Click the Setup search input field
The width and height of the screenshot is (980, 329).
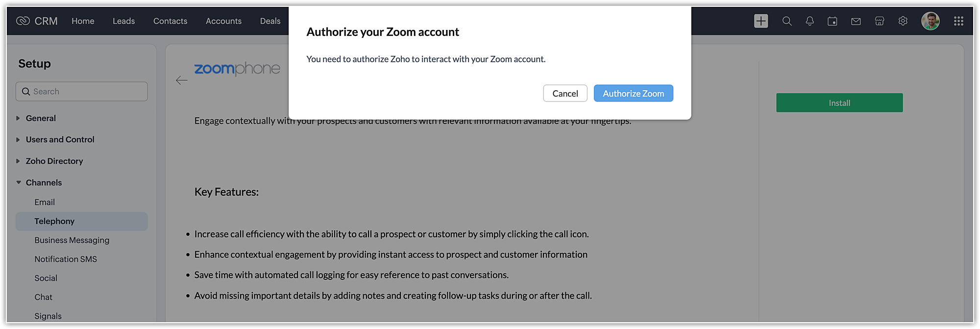(x=81, y=92)
